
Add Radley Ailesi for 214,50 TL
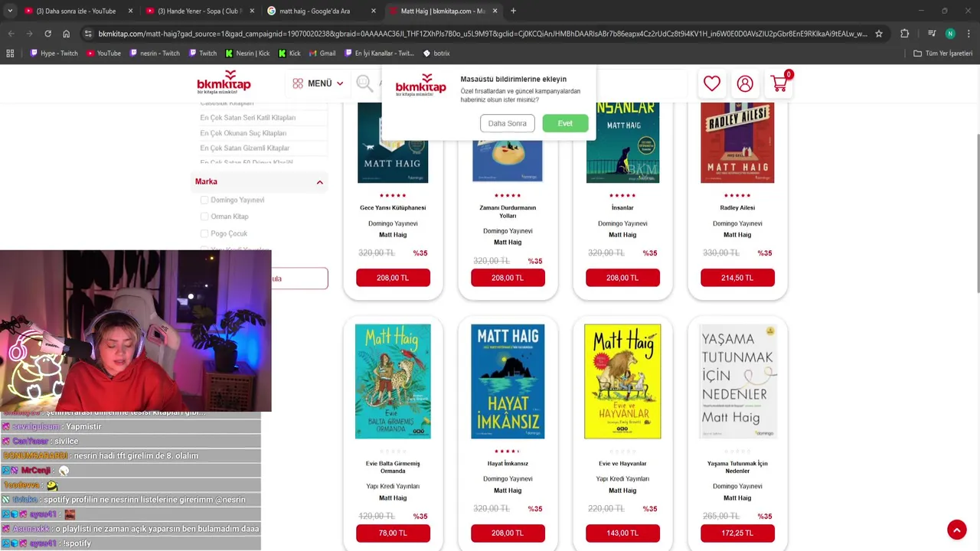tap(737, 278)
